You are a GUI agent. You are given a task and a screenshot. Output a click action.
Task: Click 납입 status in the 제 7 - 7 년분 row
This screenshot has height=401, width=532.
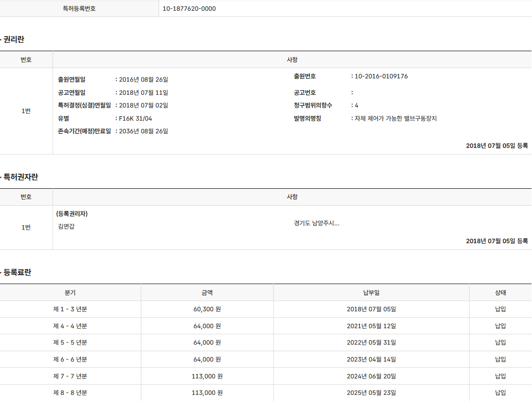coord(500,376)
